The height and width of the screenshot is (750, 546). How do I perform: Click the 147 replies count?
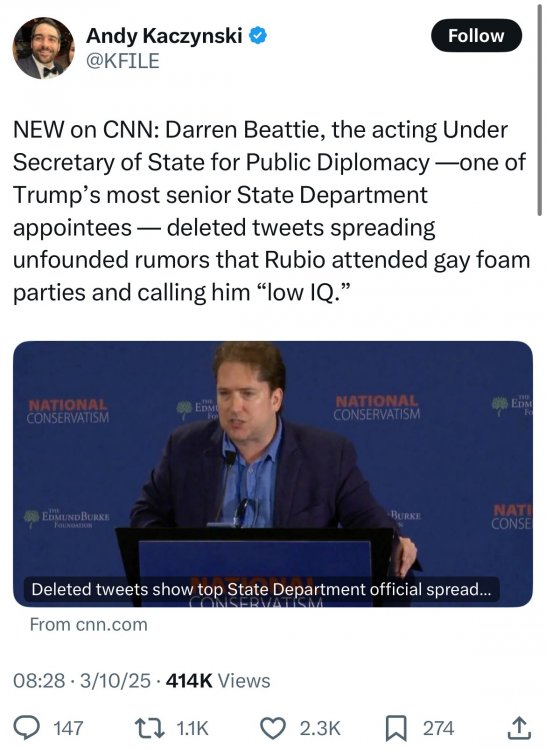[x=68, y=728]
